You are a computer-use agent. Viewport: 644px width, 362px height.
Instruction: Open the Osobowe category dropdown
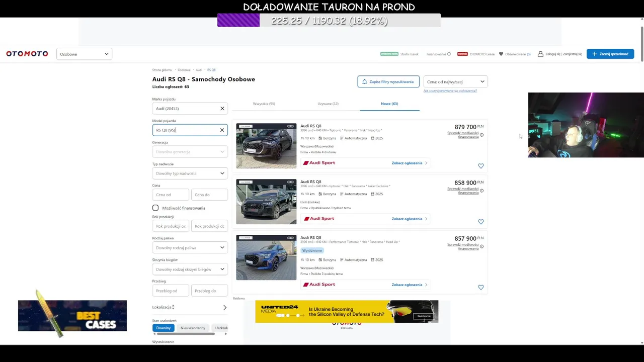pyautogui.click(x=84, y=54)
